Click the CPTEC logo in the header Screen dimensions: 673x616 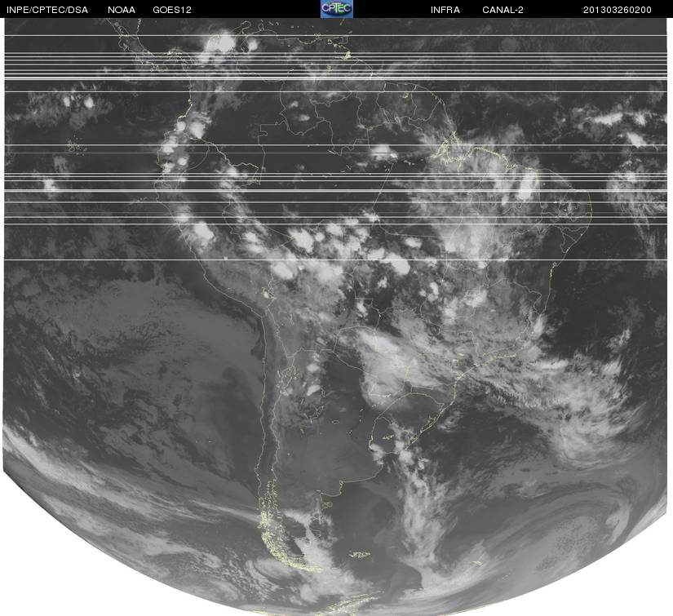pyautogui.click(x=337, y=9)
